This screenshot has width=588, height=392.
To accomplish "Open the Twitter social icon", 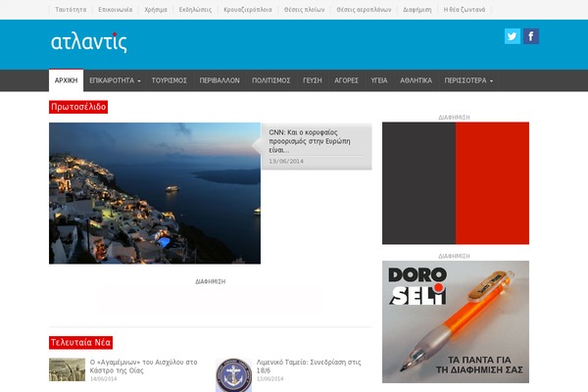I will [513, 36].
